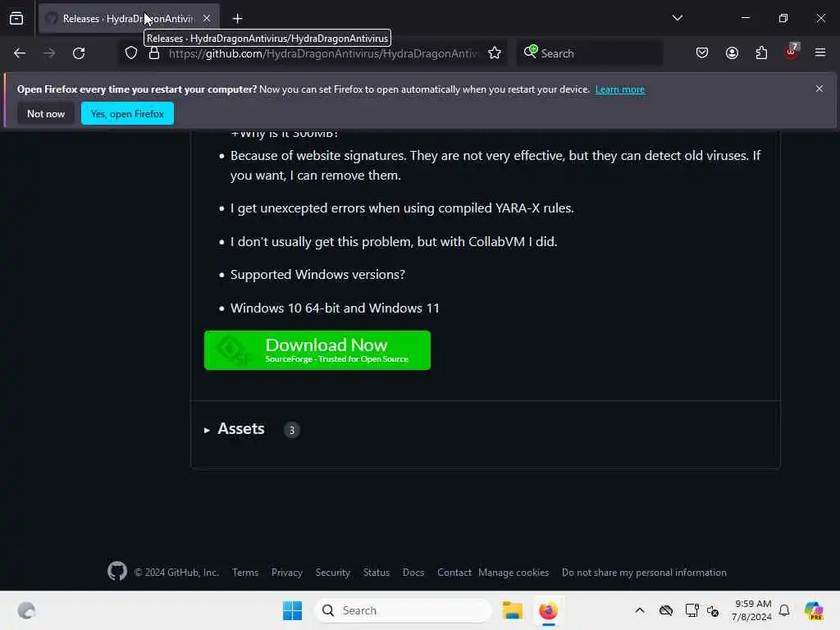This screenshot has height=630, width=840.
Task: Open tracking protection shield icon
Action: point(131,53)
